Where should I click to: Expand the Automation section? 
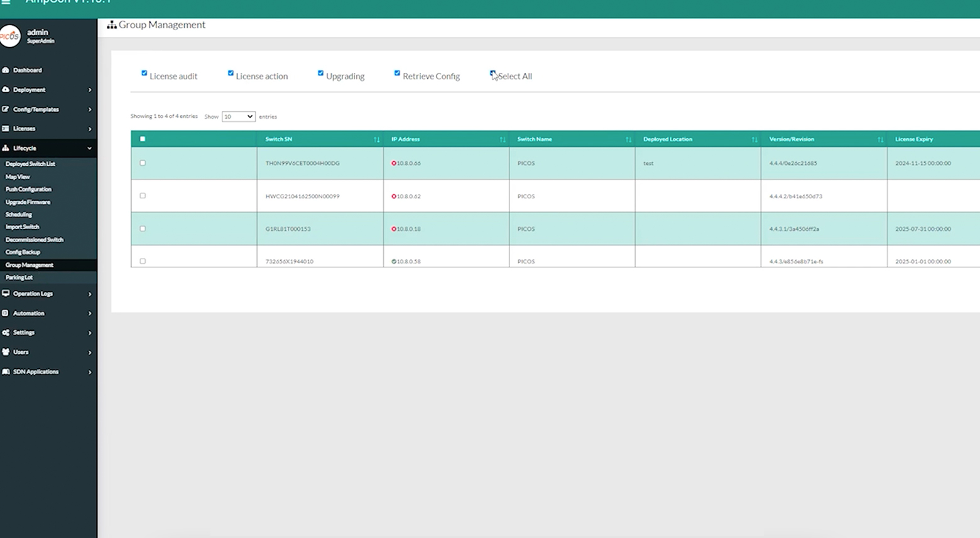click(6, 313)
